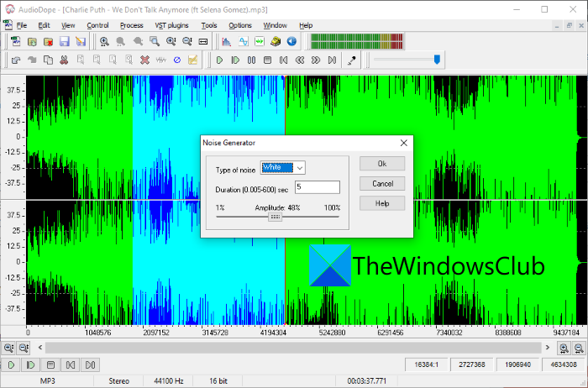588x388 pixels.
Task: Open the Control menu
Action: coord(97,25)
